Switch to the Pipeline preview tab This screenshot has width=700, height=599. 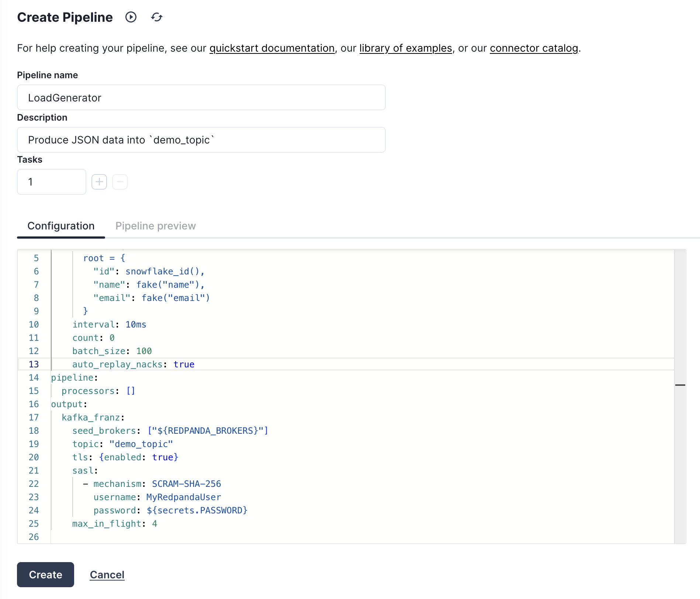coord(155,226)
